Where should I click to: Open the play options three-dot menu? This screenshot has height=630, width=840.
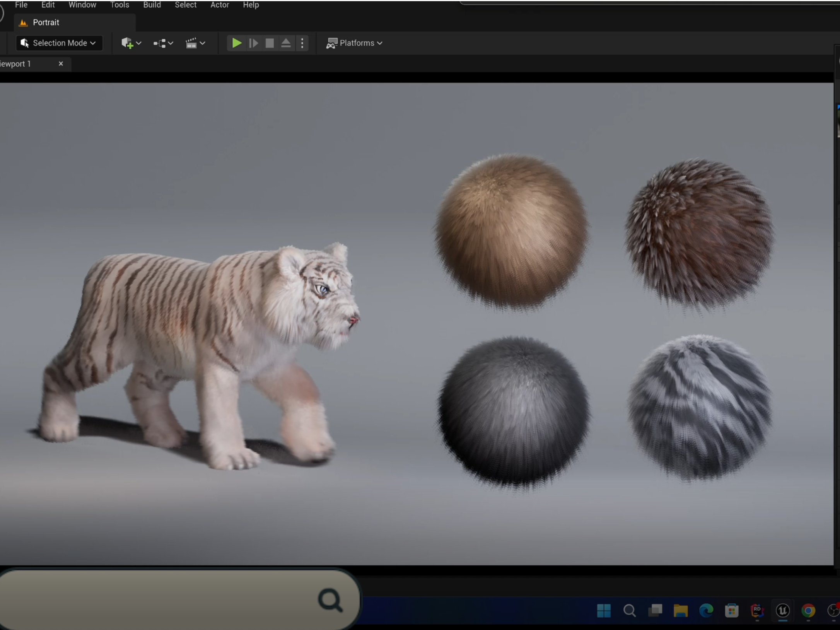tap(302, 43)
